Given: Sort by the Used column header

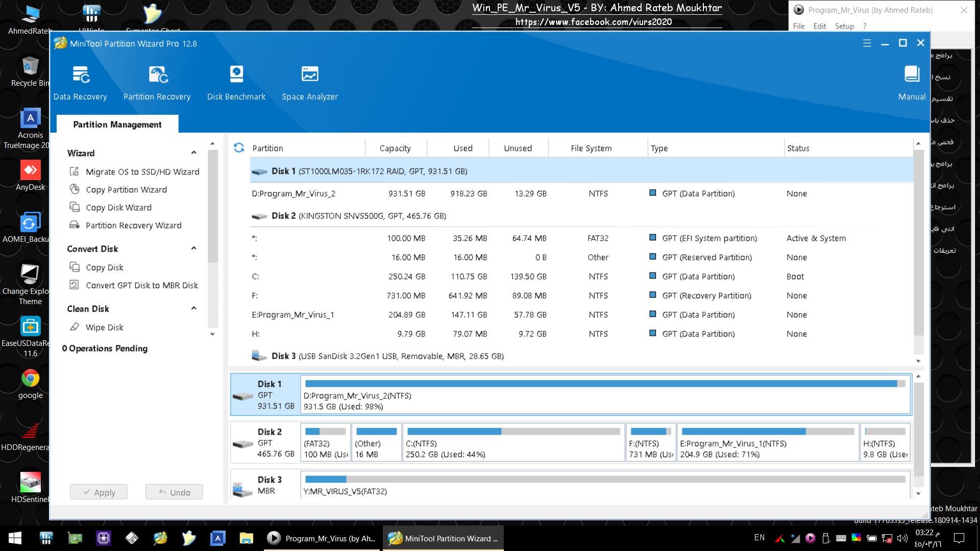Looking at the screenshot, I should pos(458,148).
